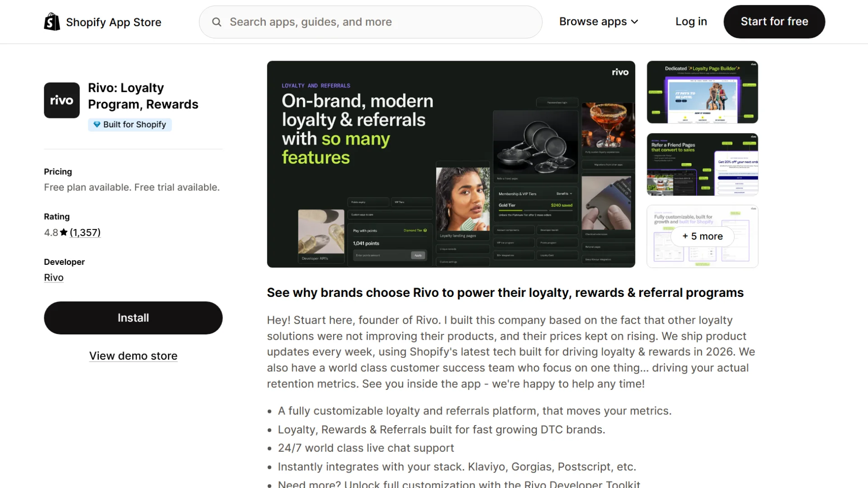Image resolution: width=868 pixels, height=488 pixels.
Task: Click the 24/7 world class live chat support bullet
Action: click(x=366, y=448)
